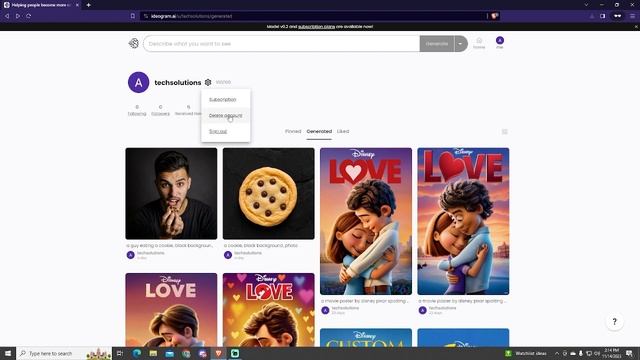
Task: Launch Microsoft Edge from the taskbar
Action: (137, 353)
